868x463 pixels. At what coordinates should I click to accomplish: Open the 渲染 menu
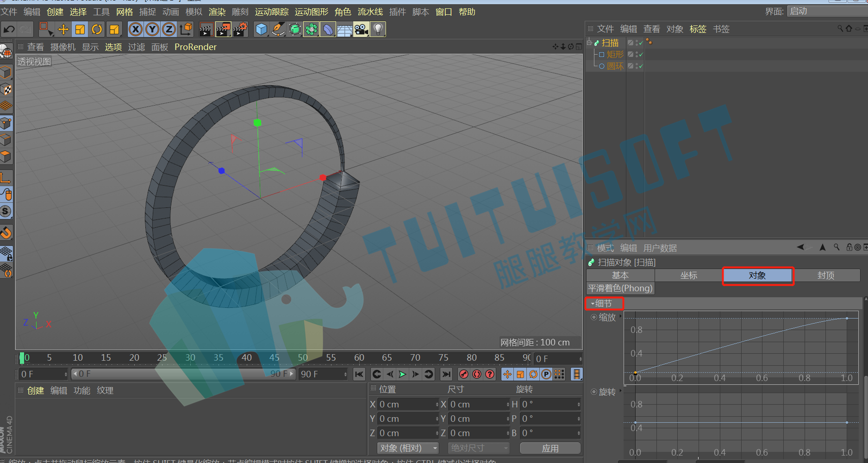coord(217,12)
